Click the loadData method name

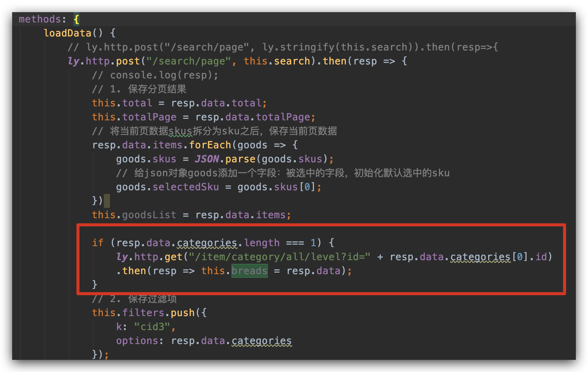(x=67, y=33)
